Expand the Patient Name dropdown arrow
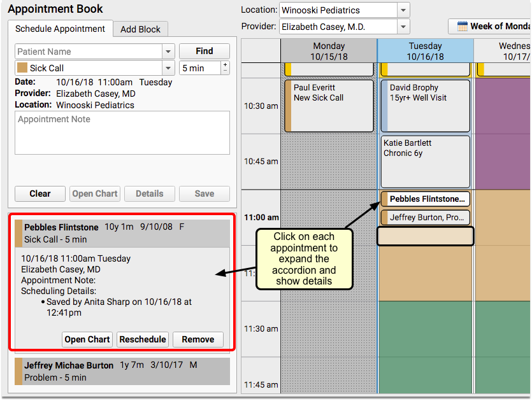Viewport: 532px width, 401px height. tap(168, 52)
